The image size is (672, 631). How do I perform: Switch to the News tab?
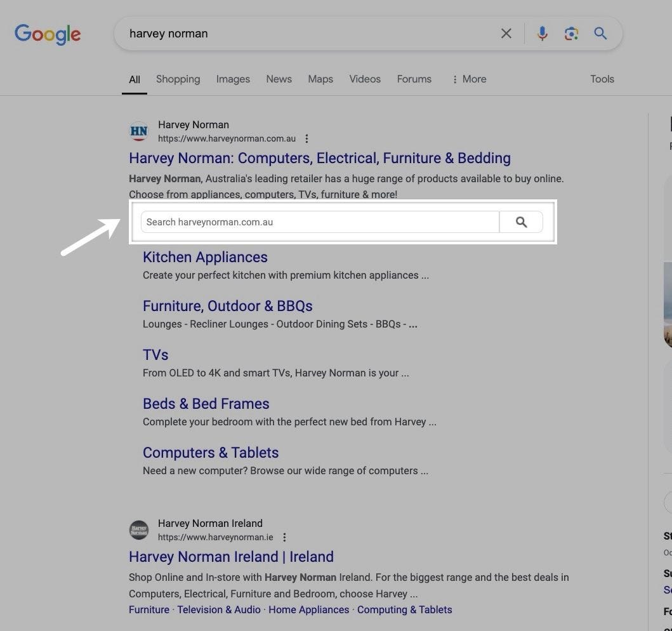pos(279,79)
